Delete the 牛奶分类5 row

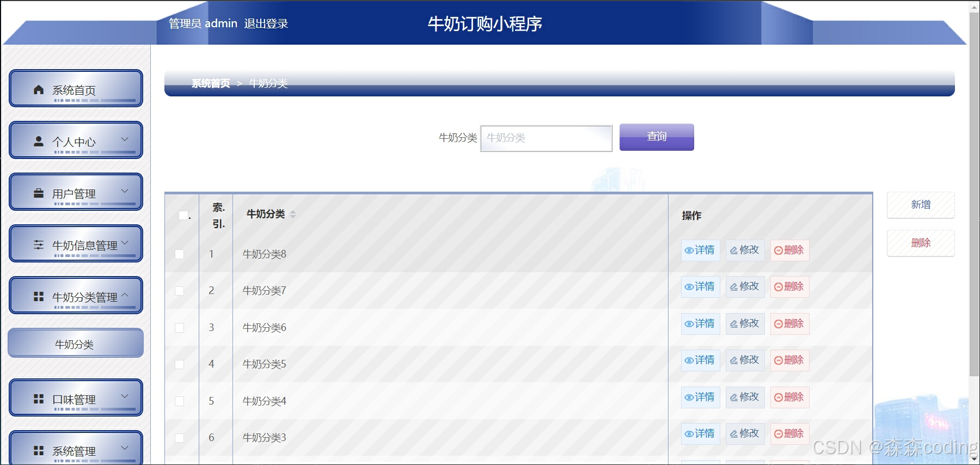(x=789, y=360)
